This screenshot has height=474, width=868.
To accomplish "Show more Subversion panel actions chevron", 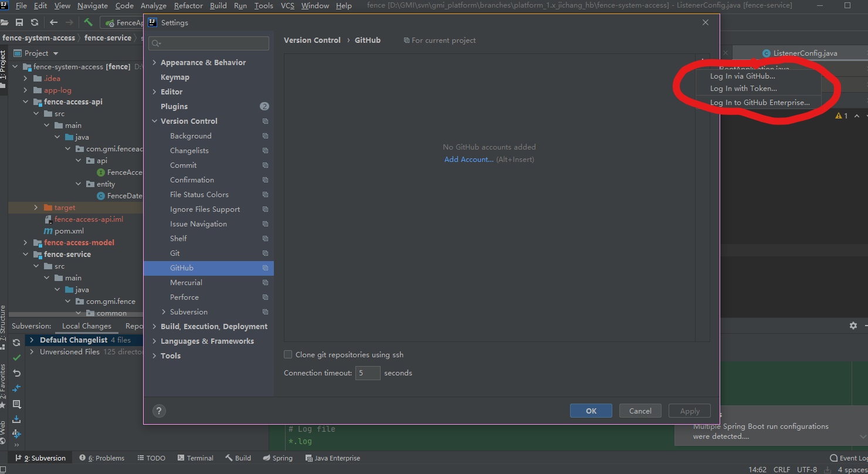I will tap(16, 445).
